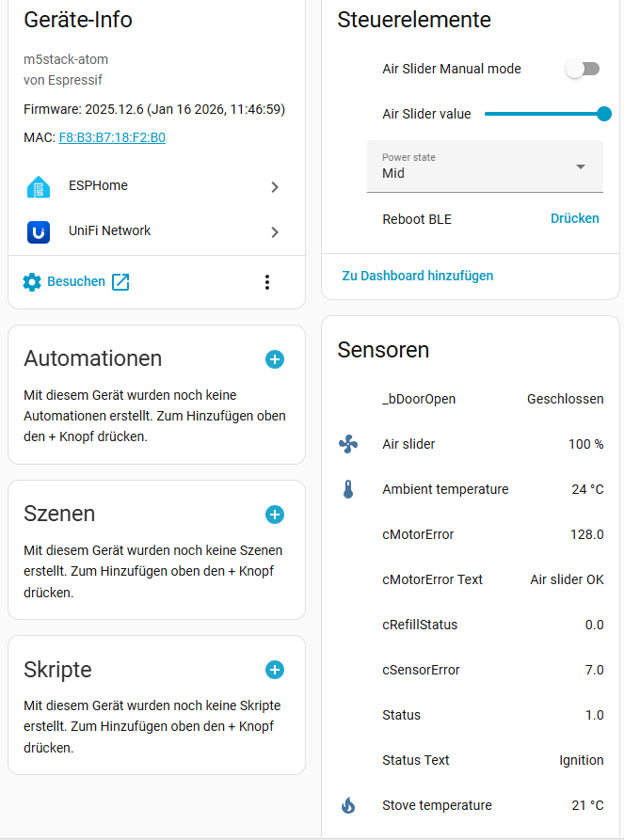Add a new script with plus icon
The image size is (624, 840).
coord(275,670)
